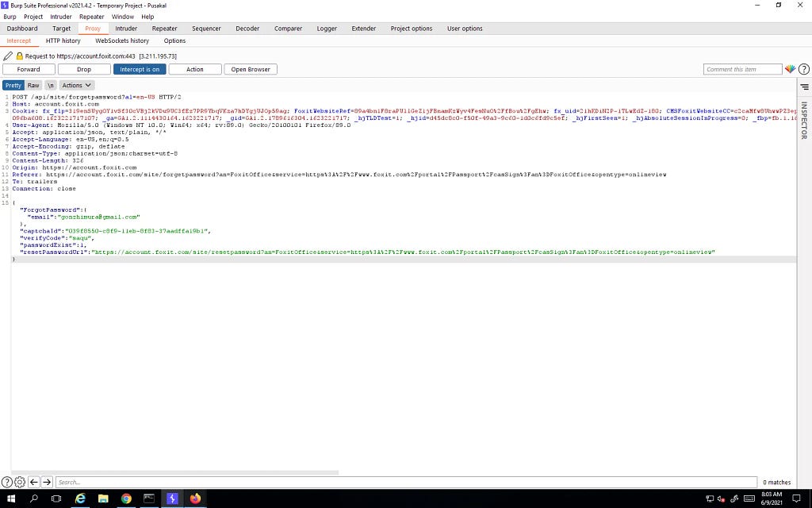Open Windows taskbar search
The height and width of the screenshot is (508, 812).
pyautogui.click(x=33, y=498)
